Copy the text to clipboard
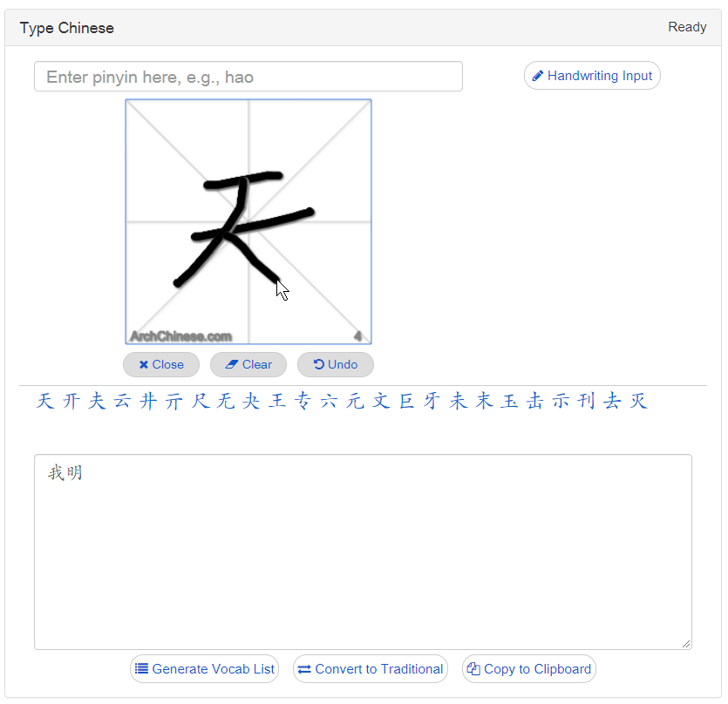728x704 pixels. point(529,669)
